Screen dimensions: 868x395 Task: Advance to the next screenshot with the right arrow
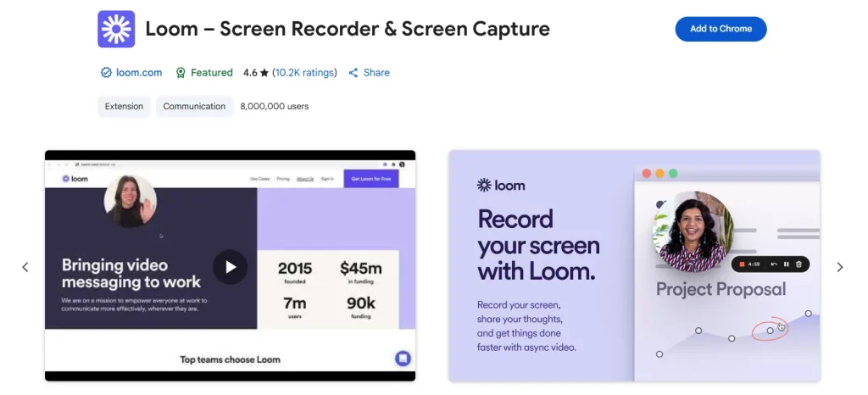(x=840, y=267)
